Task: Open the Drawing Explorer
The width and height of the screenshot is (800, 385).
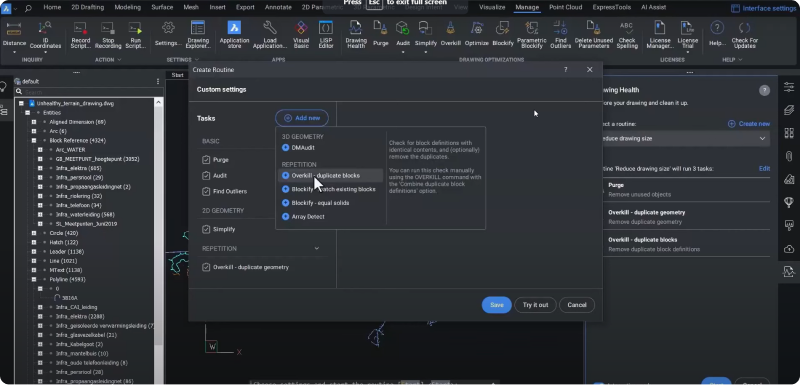Action: pyautogui.click(x=198, y=35)
